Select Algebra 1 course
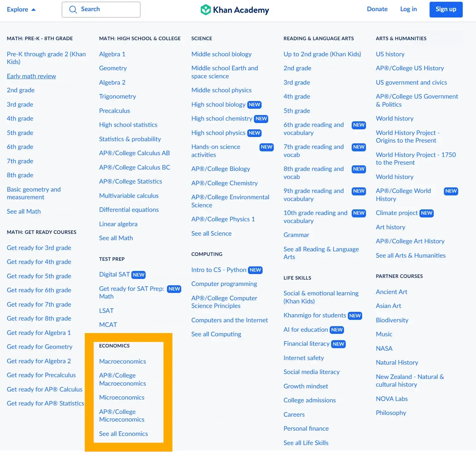The width and height of the screenshot is (476, 452). (x=112, y=54)
